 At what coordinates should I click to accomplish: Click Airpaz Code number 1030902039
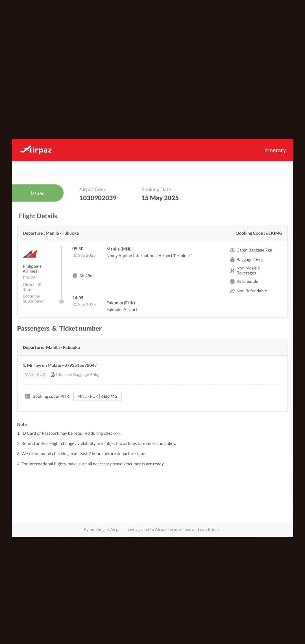pyautogui.click(x=98, y=198)
